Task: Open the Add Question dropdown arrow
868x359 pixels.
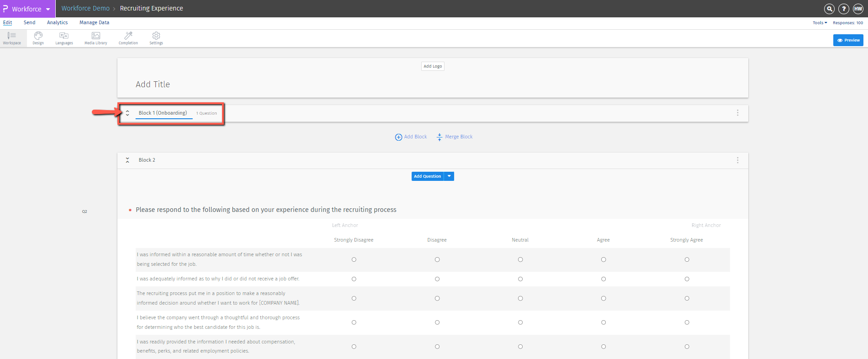Action: 449,176
